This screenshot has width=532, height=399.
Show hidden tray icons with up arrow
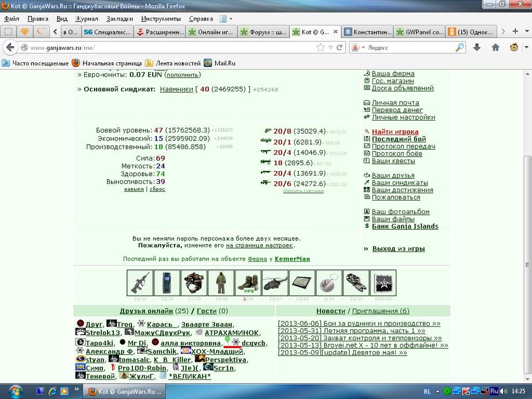pyautogui.click(x=438, y=391)
